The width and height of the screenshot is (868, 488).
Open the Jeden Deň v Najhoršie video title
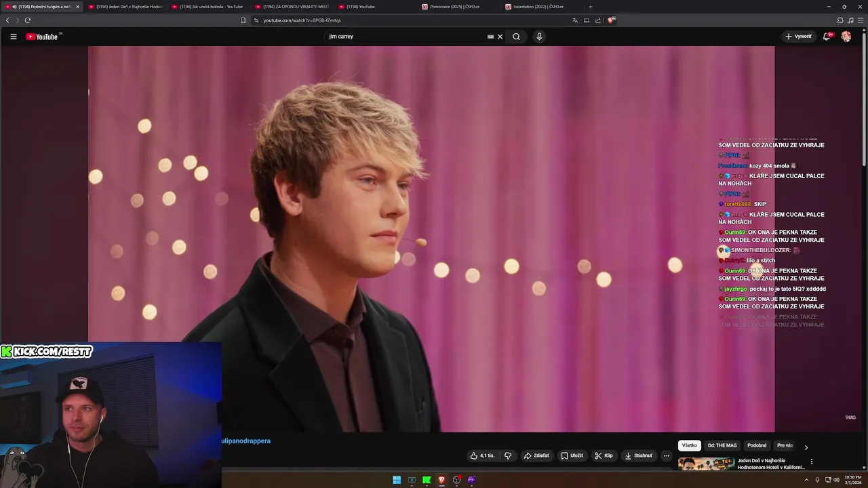click(x=771, y=464)
